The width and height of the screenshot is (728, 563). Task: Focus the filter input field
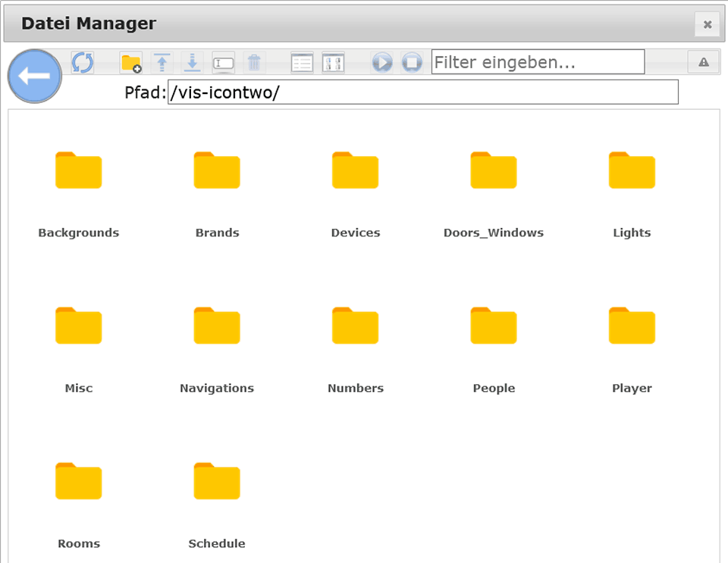click(x=538, y=61)
